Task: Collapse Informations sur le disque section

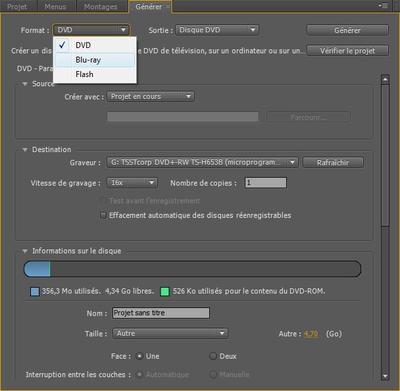Action: pos(25,251)
